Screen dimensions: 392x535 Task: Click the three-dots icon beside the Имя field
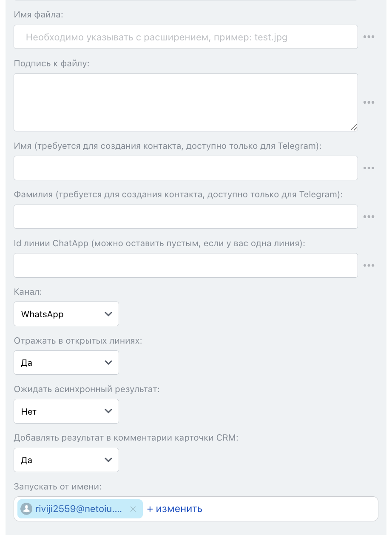click(369, 168)
